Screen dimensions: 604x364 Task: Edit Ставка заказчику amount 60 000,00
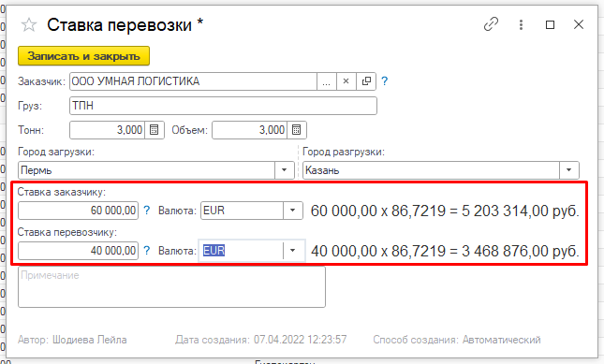point(79,211)
